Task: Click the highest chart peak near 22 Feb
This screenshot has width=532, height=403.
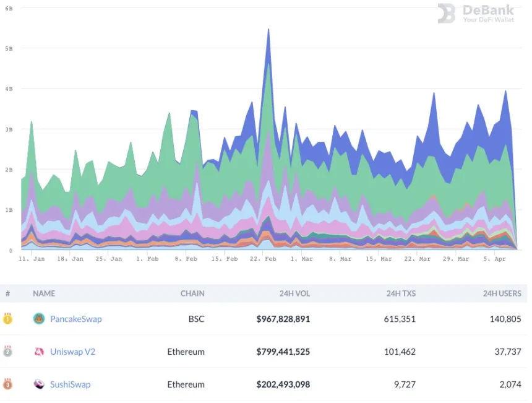Action: tap(268, 31)
